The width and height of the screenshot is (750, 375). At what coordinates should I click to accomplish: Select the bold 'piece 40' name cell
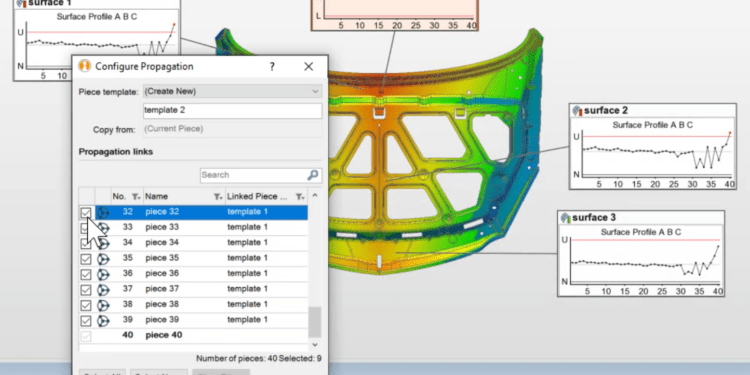(164, 335)
